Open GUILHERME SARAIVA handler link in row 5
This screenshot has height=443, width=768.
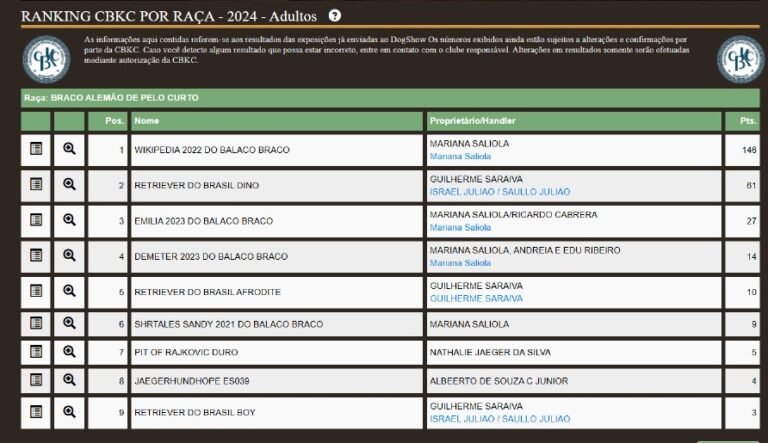[476, 298]
